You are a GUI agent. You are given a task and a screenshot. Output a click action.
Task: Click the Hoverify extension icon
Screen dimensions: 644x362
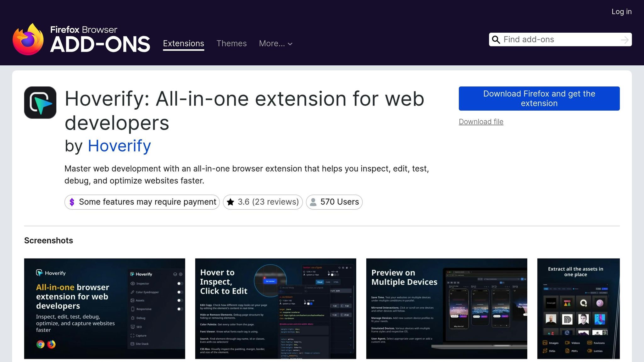40,102
